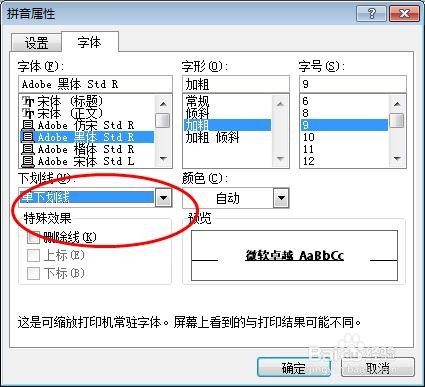The image size is (425, 387).
Task: Select the 字体 tab
Action: point(89,42)
